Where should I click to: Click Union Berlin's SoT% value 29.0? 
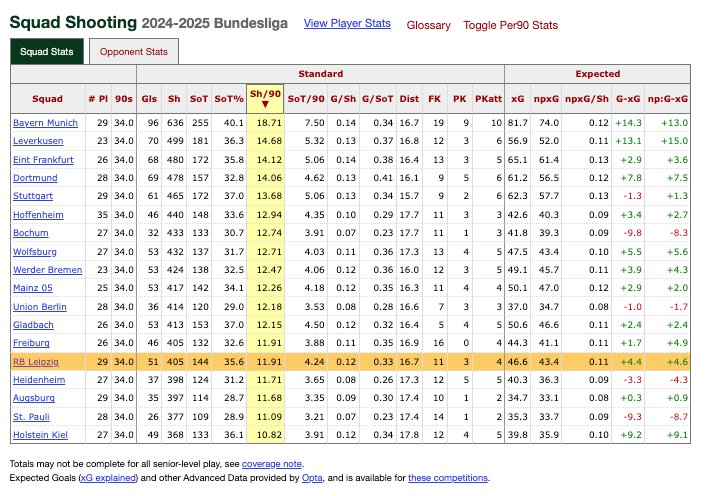click(234, 307)
